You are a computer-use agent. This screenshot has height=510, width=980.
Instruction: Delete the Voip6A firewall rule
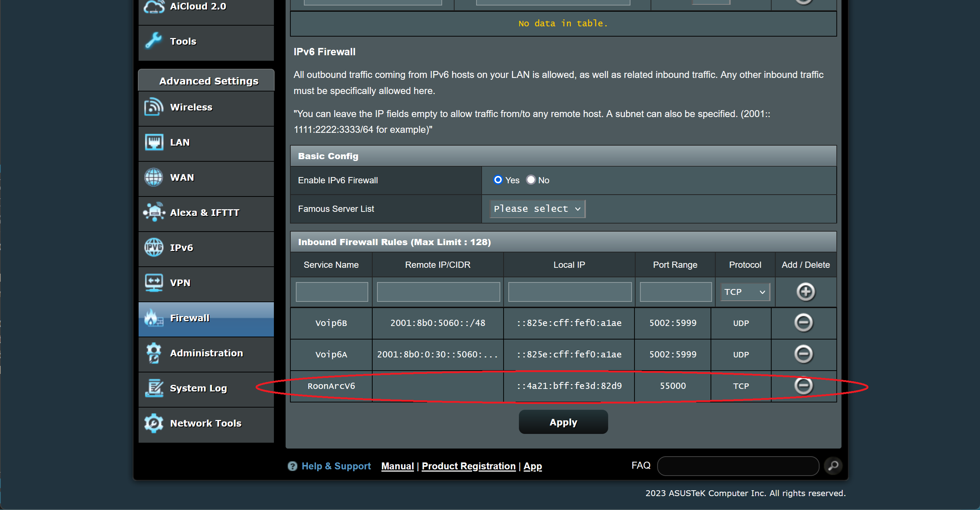[803, 355]
